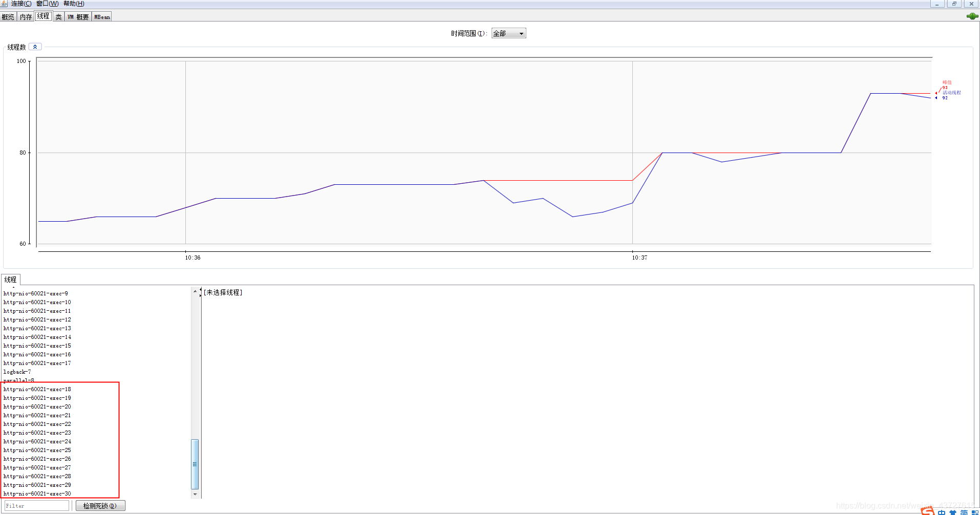
Task: Click the Sogou skin shirt icon
Action: pos(953,512)
